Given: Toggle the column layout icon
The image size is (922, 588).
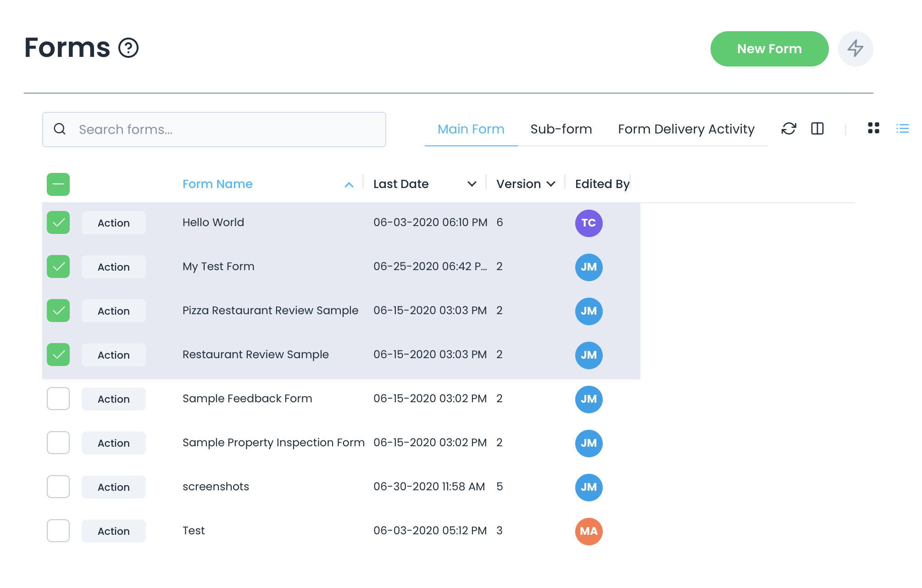Looking at the screenshot, I should (817, 129).
